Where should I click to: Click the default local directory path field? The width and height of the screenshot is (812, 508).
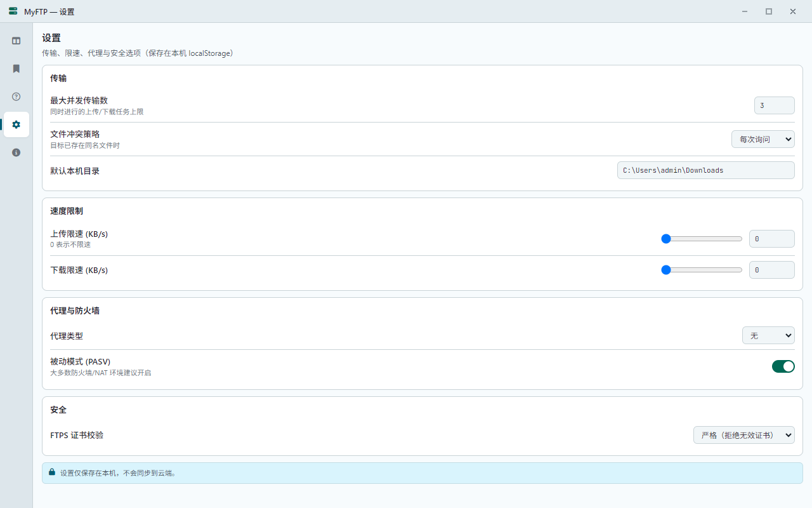(x=705, y=170)
